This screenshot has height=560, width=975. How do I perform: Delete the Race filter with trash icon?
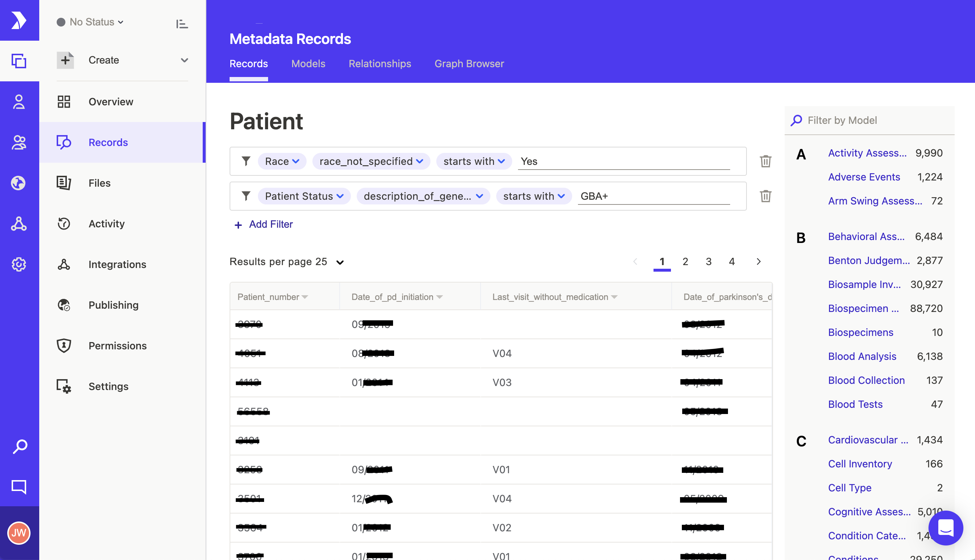coord(765,161)
